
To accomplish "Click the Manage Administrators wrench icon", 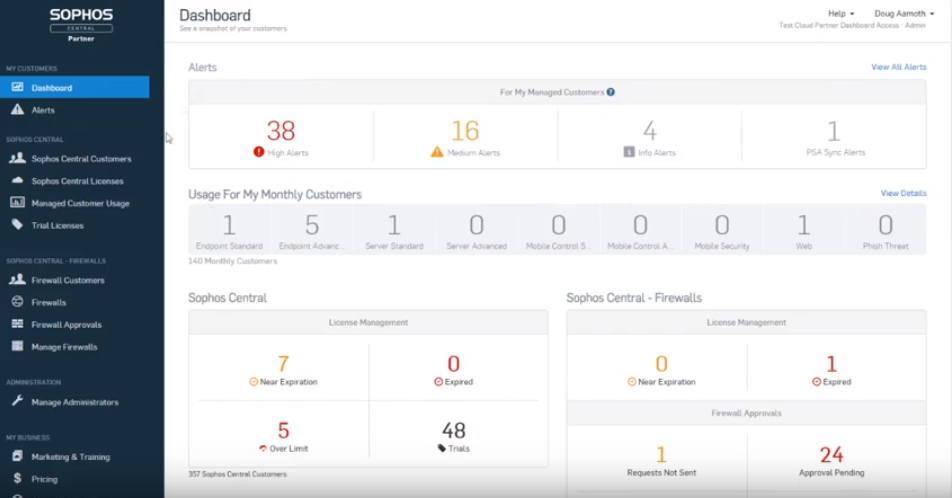I will coord(17,401).
